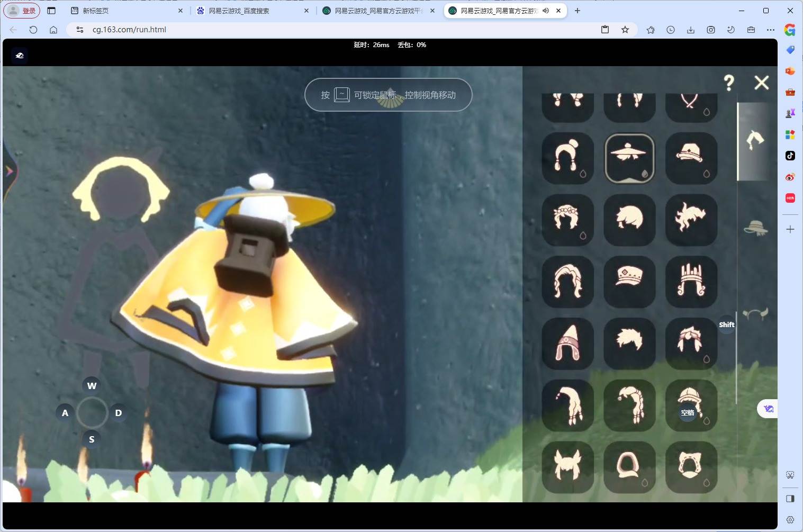Select the flat cap with diamond pattern

pyautogui.click(x=629, y=282)
